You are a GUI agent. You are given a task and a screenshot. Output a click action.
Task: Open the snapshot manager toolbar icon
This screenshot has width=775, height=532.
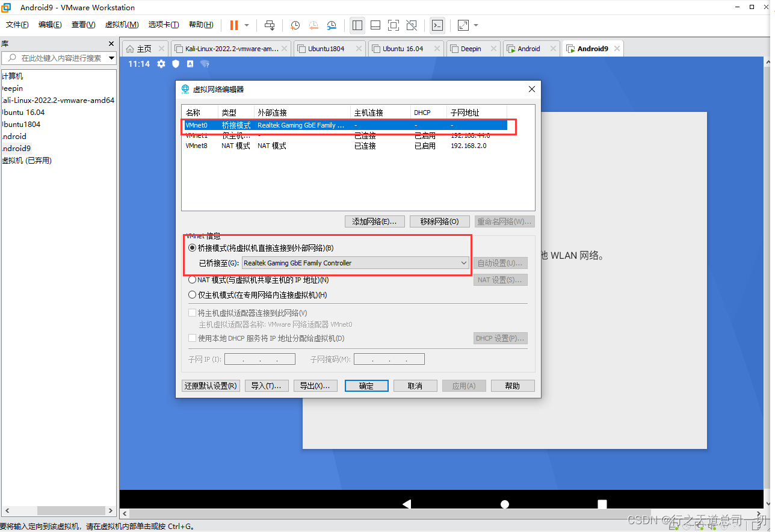pos(332,25)
